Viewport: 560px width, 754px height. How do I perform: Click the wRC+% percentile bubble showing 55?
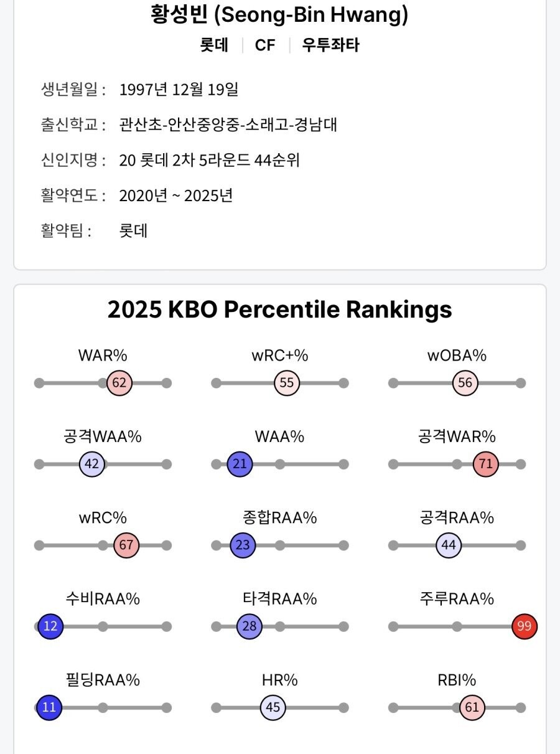[x=287, y=383]
